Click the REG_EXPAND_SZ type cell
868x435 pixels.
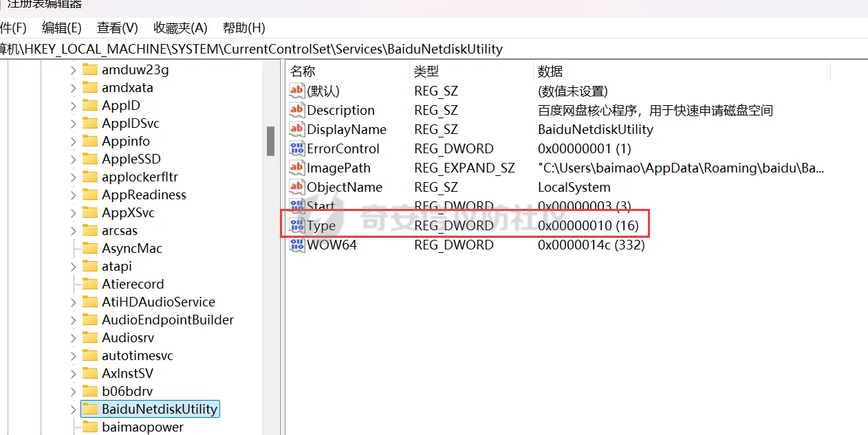[464, 168]
